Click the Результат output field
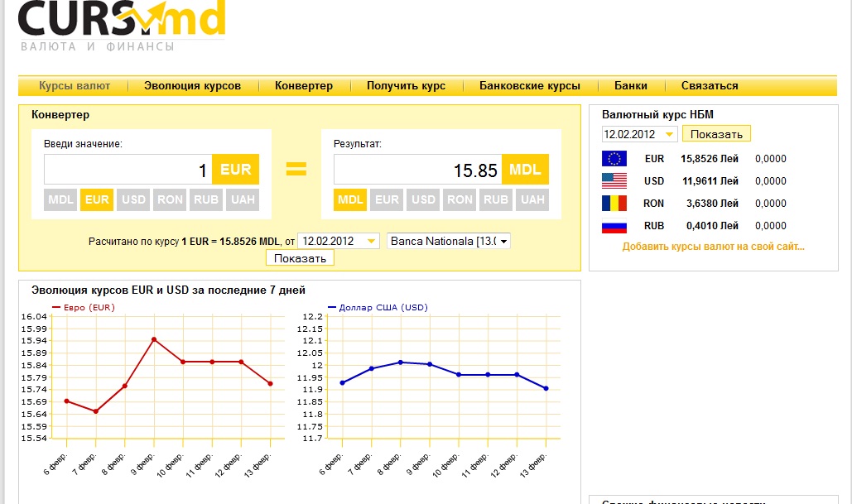 click(x=418, y=170)
